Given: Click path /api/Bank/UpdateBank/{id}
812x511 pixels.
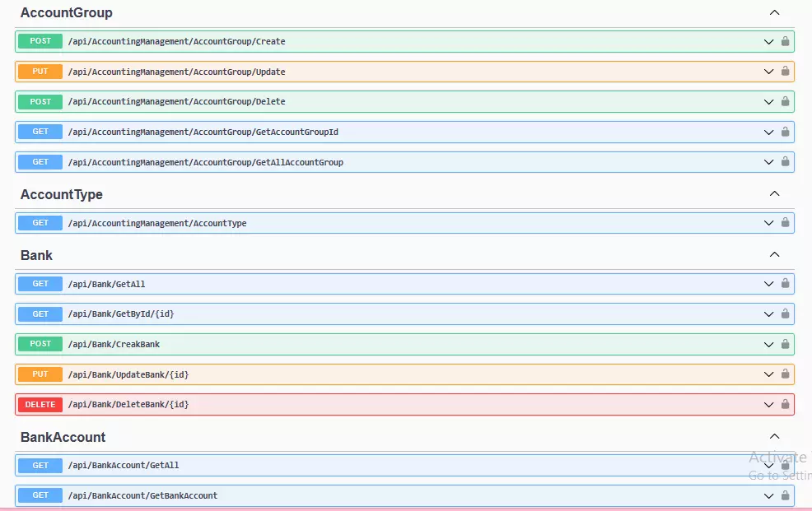Looking at the screenshot, I should coord(128,374).
